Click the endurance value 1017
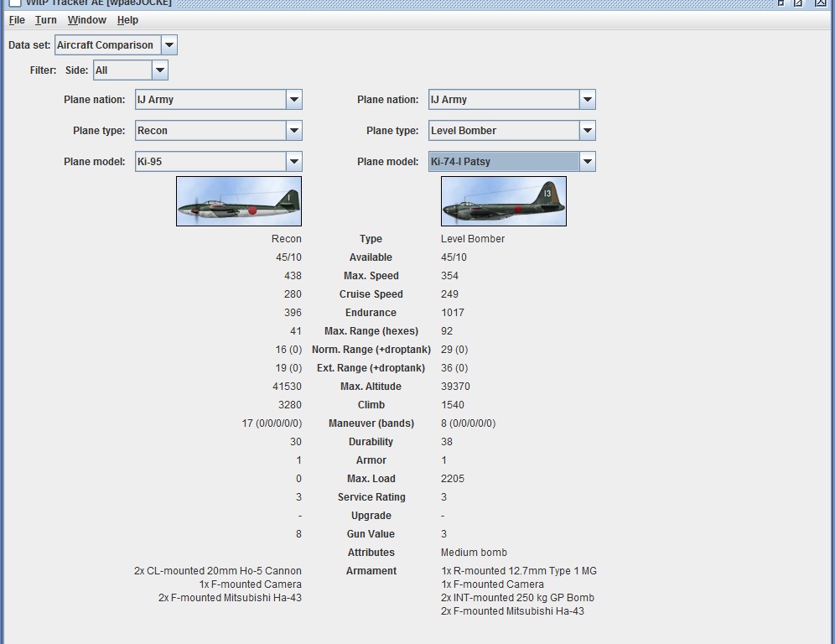The image size is (835, 644). [x=453, y=313]
